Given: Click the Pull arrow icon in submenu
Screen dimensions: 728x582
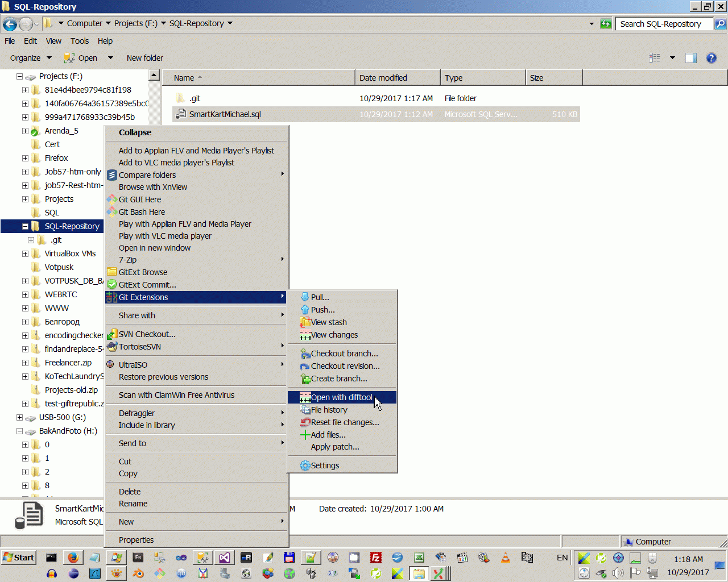Looking at the screenshot, I should [305, 297].
